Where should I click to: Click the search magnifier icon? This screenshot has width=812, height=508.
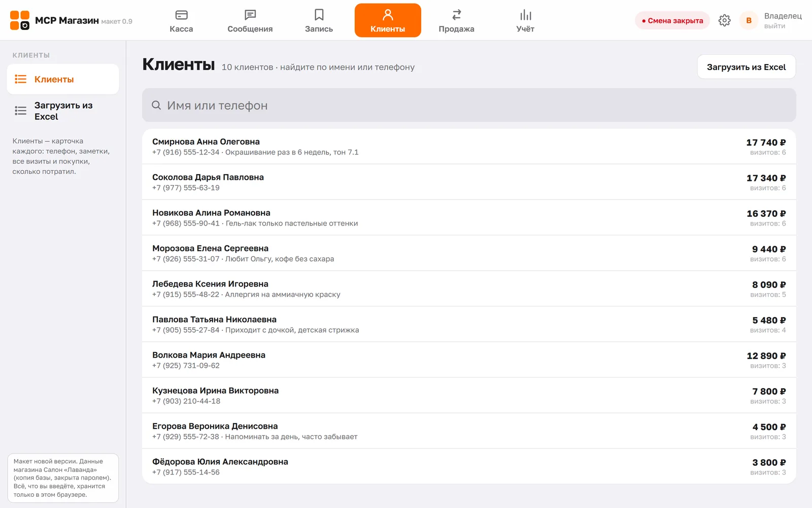point(156,105)
